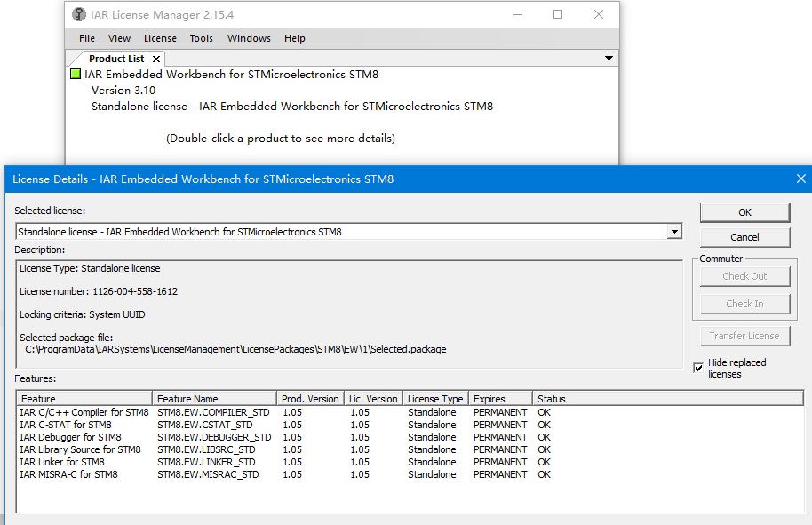The image size is (812, 525).
Task: Click feature name STM8.EW.LIBSRC_STD
Action: (x=206, y=449)
